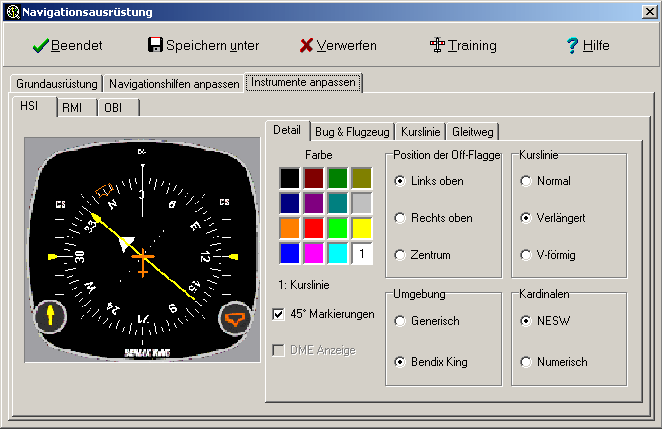Click the orange aircraft symbol in HSI center

click(143, 262)
